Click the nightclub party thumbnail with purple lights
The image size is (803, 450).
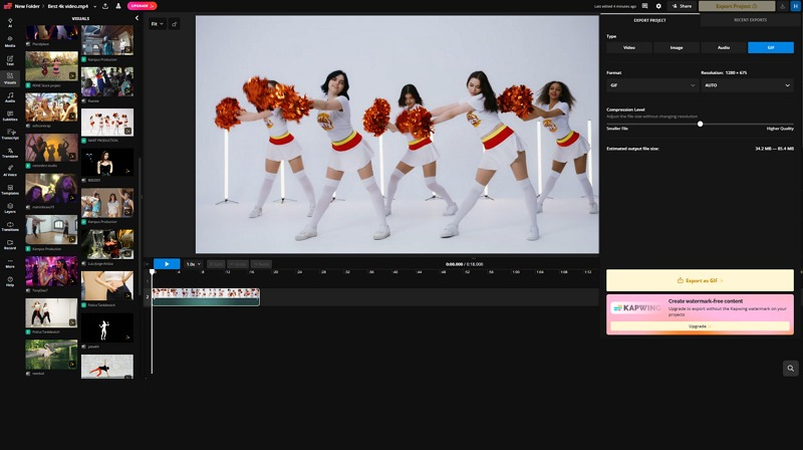point(52,271)
